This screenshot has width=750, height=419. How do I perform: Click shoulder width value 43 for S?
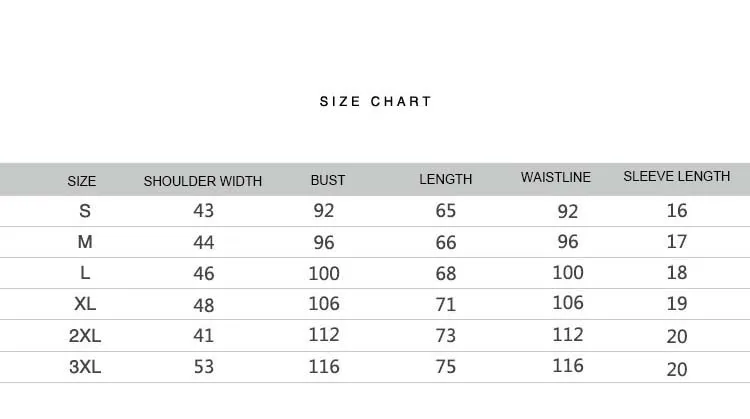point(204,210)
